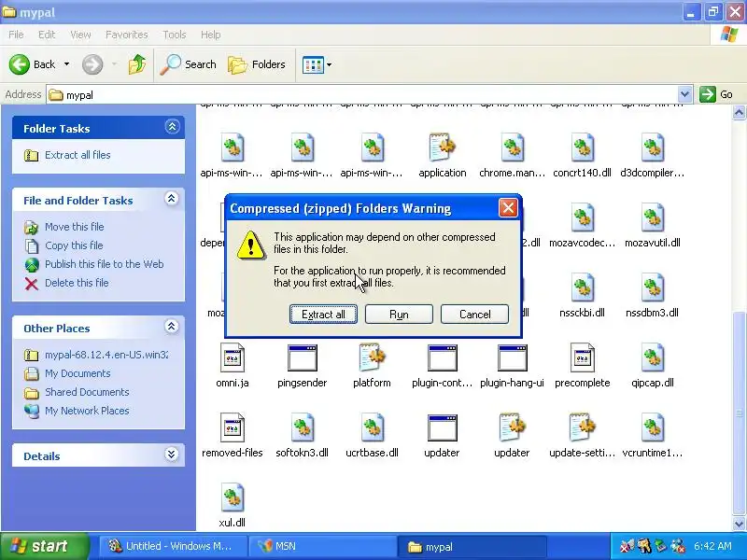Select the precomplete file icon
The height and width of the screenshot is (560, 747).
(582, 357)
